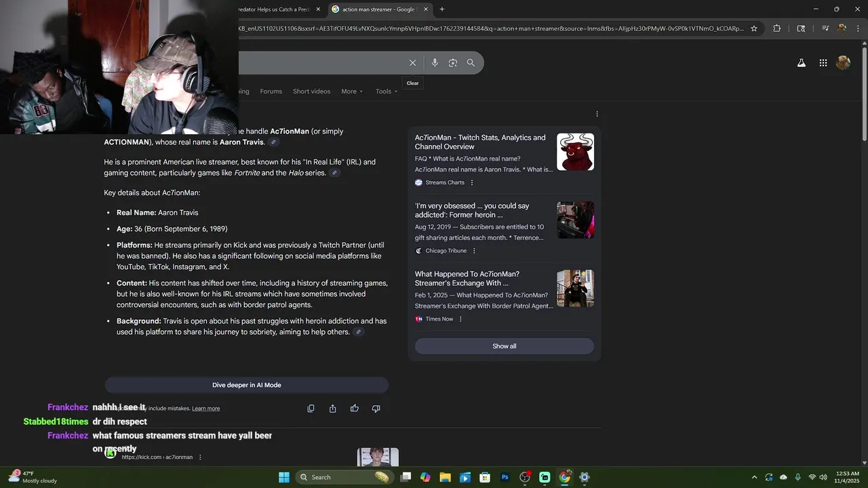Click the Google search input field
The image size is (868, 488).
point(322,63)
